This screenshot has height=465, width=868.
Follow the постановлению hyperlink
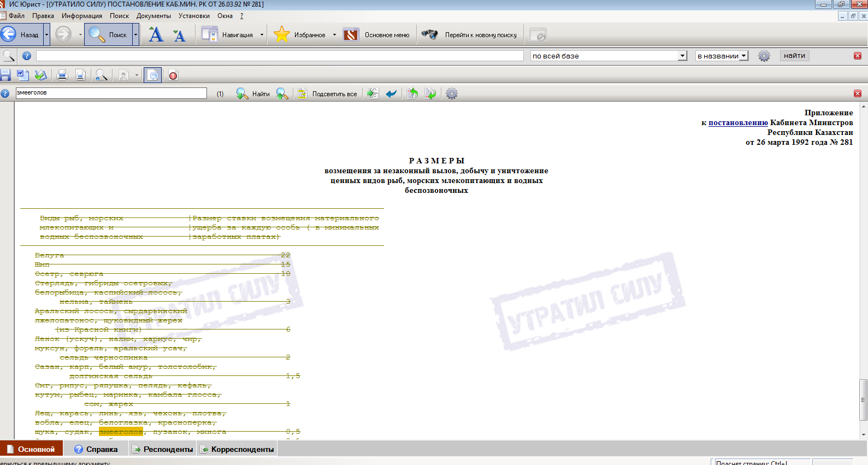click(x=738, y=122)
